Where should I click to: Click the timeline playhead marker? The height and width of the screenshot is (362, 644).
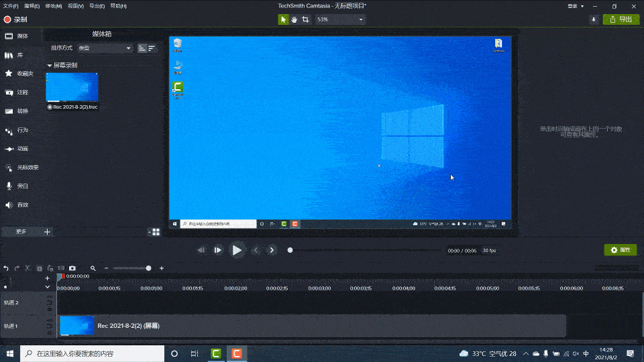[60, 277]
